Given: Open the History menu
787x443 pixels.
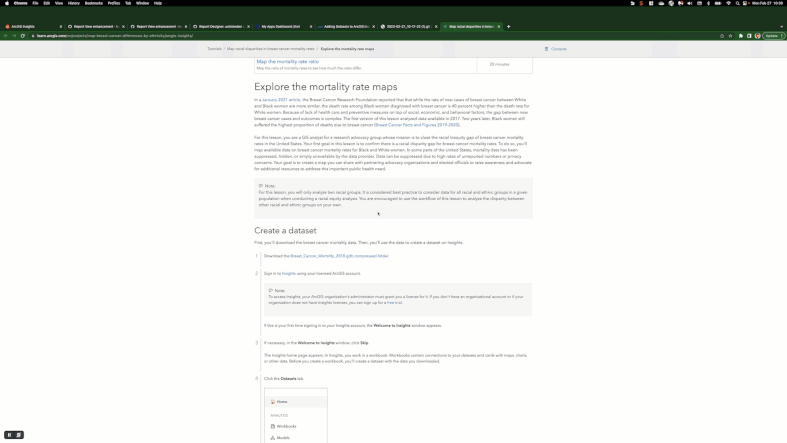Looking at the screenshot, I should tap(74, 3).
